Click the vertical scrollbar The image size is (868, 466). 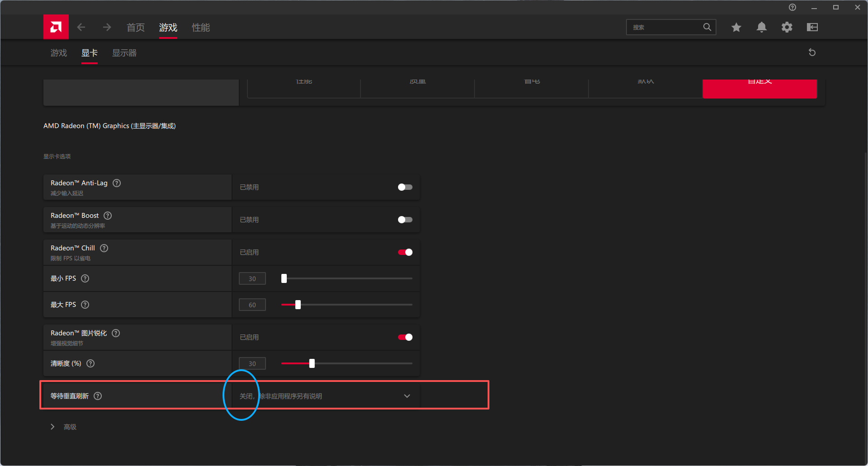pyautogui.click(x=865, y=307)
